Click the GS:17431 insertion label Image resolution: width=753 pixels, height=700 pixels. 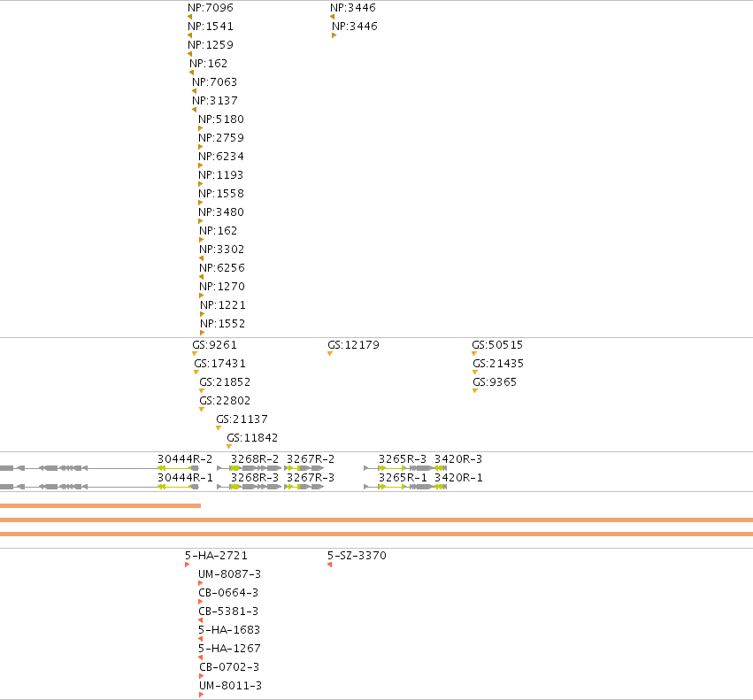pos(219,364)
